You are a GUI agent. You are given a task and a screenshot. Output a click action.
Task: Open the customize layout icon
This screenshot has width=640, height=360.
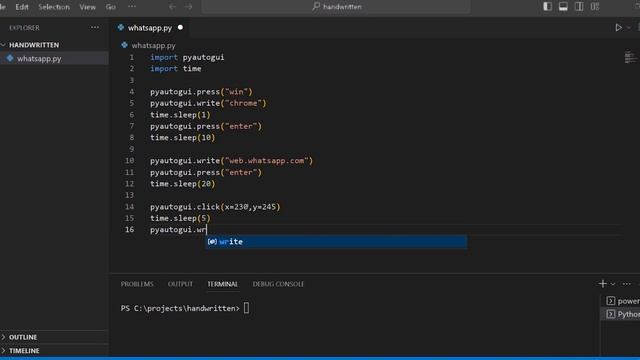point(595,7)
